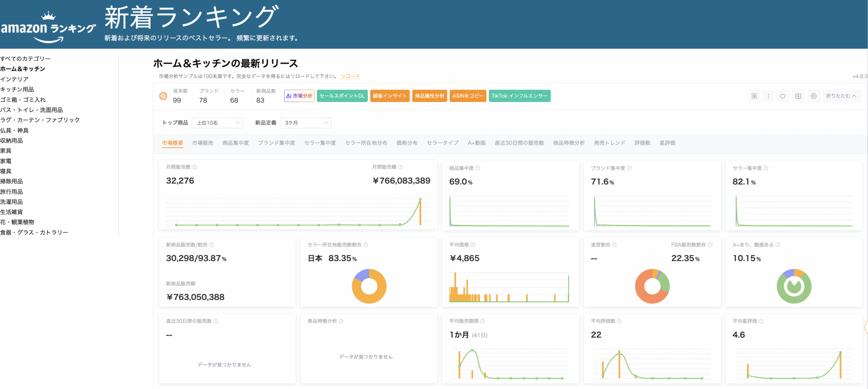Switch to the 価格分布 tab

pyautogui.click(x=407, y=143)
